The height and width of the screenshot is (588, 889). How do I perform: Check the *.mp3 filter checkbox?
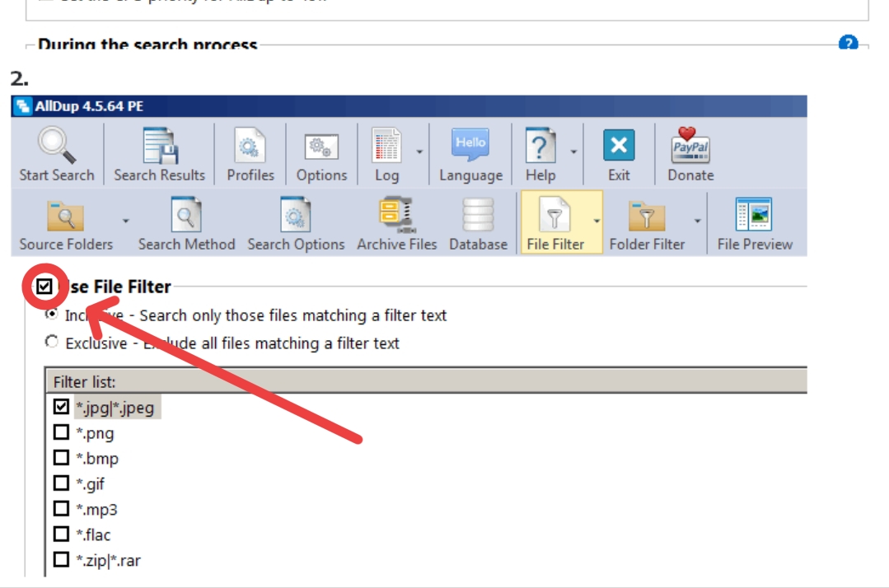click(x=61, y=509)
